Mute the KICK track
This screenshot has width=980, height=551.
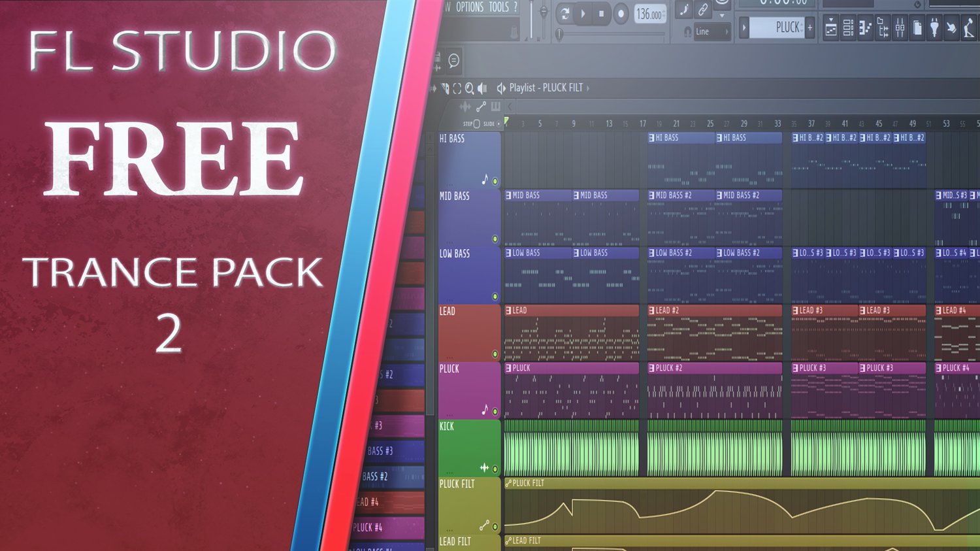[x=495, y=469]
